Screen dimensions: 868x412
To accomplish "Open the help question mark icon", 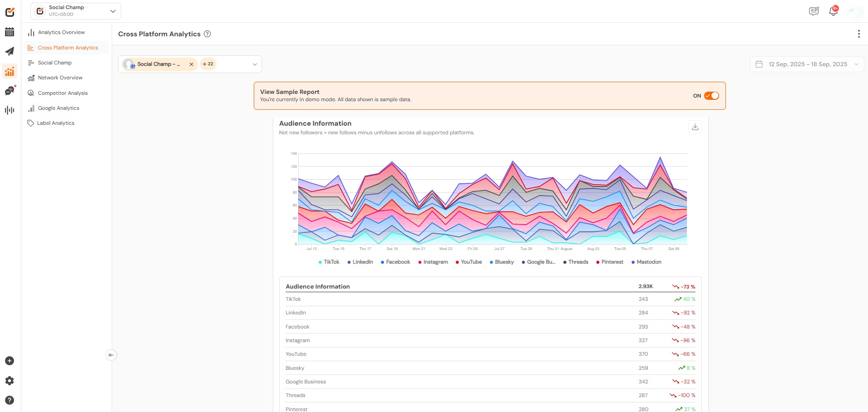I will click(x=10, y=400).
